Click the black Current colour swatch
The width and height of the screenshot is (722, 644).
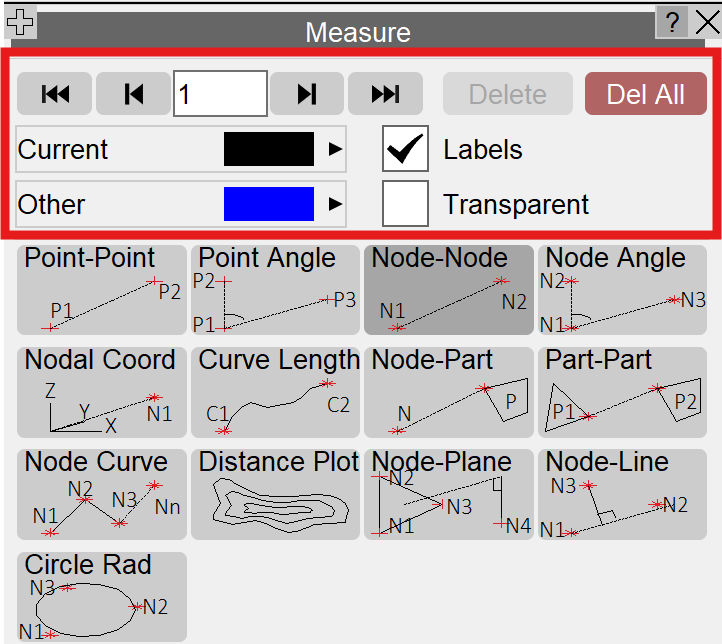[269, 149]
